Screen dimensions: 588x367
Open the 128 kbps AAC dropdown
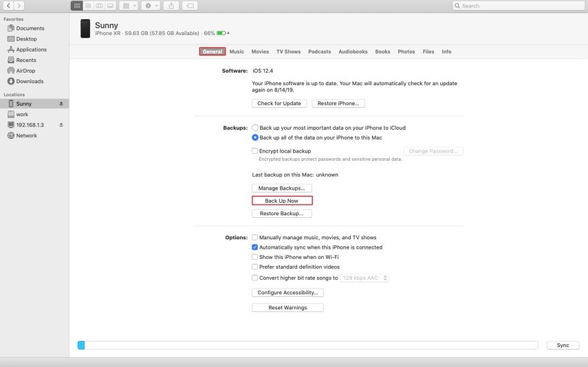point(364,278)
